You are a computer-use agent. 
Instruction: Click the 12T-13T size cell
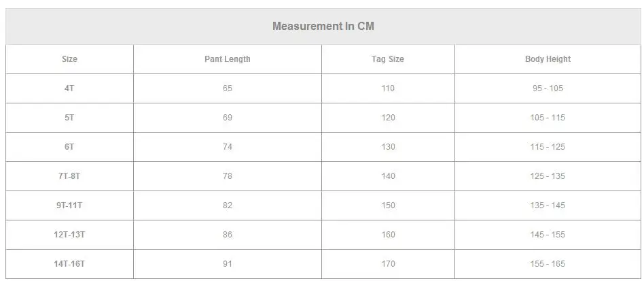(69, 234)
